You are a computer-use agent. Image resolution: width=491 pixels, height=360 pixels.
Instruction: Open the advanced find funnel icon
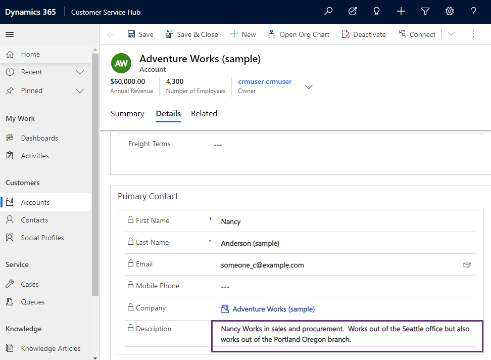(425, 11)
